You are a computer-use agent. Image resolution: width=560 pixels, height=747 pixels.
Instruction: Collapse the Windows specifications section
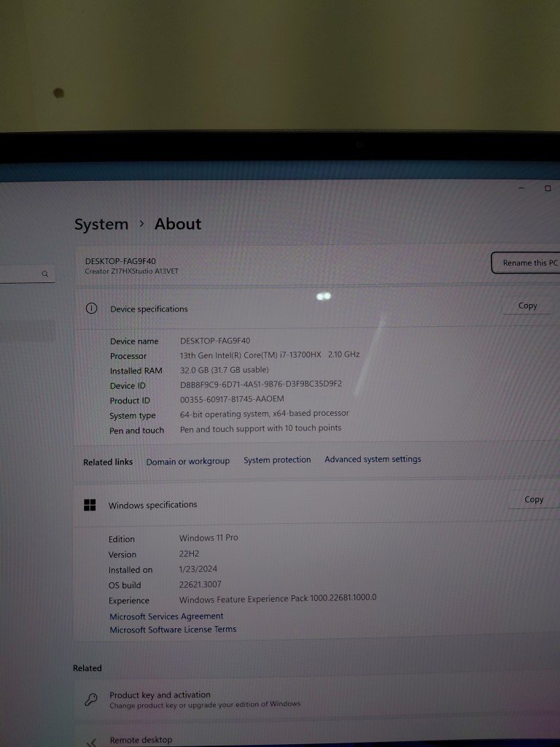(x=292, y=504)
